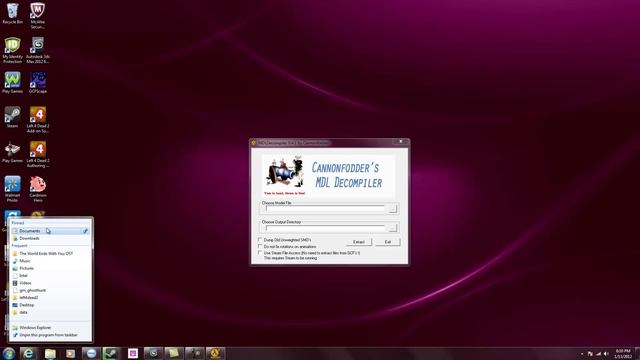Click the Extract button
The image size is (640, 360).
coord(359,242)
